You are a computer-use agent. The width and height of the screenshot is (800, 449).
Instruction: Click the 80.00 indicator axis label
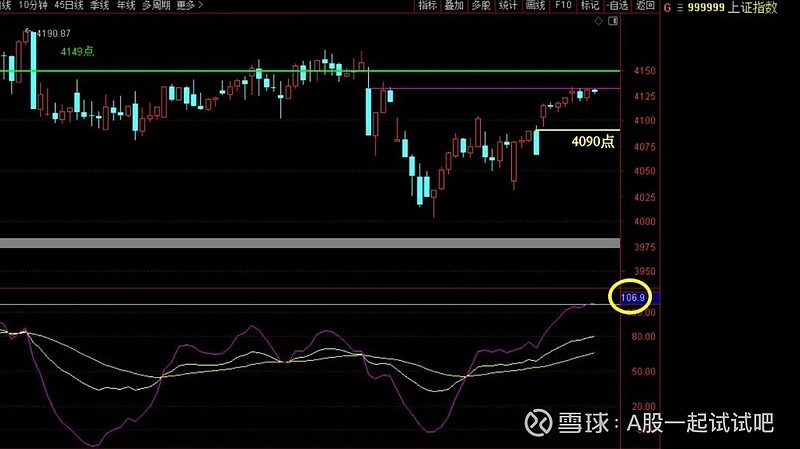643,337
